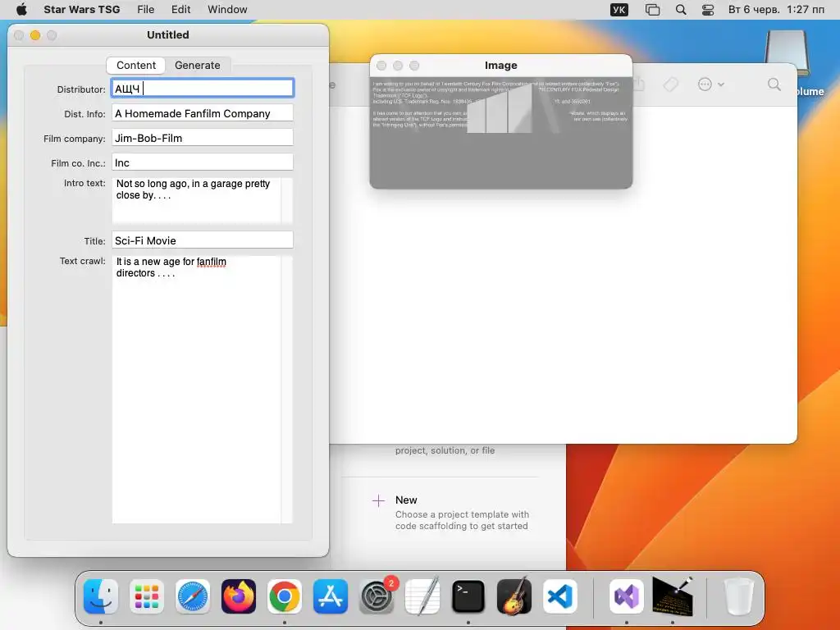Click the 'project, solution, or file' text
The image size is (840, 630).
[x=445, y=450]
